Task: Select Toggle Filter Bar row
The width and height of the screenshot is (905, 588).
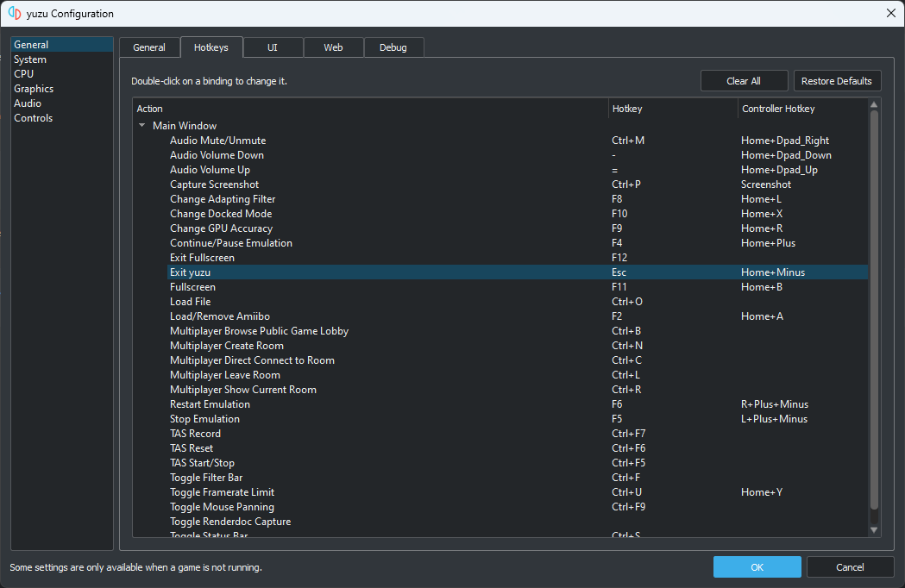Action: click(x=518, y=477)
